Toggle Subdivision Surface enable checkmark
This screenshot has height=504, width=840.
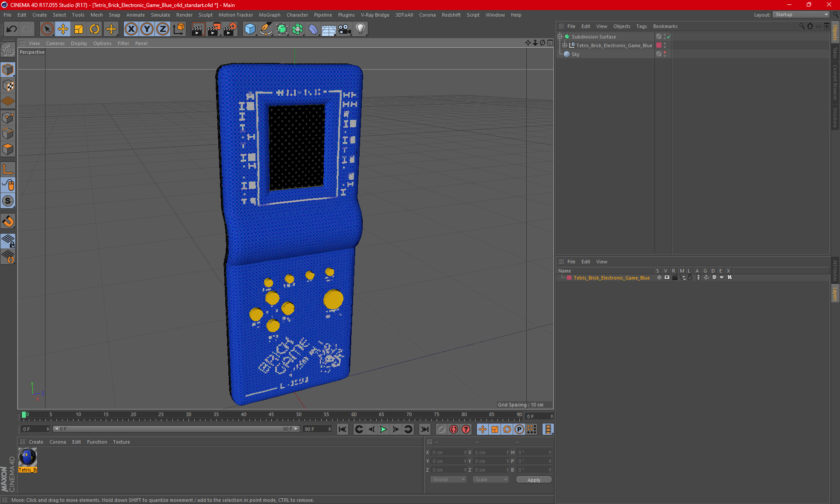pyautogui.click(x=669, y=37)
